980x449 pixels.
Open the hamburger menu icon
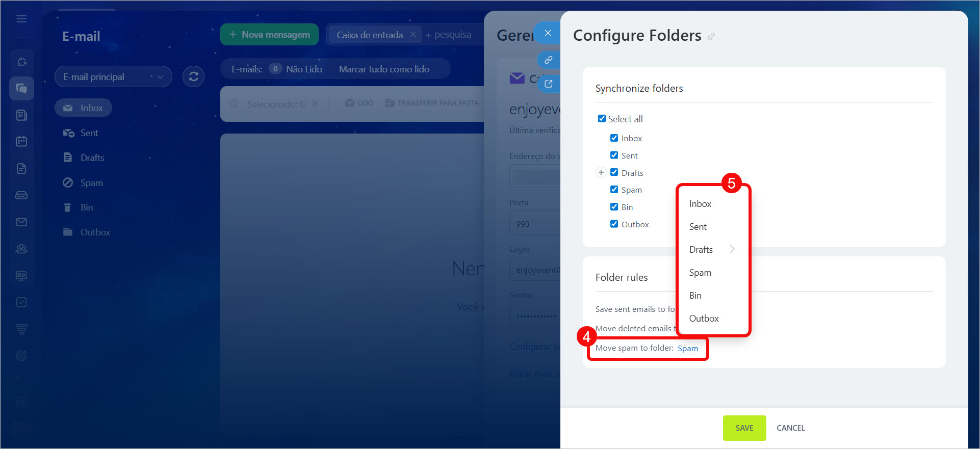click(x=21, y=19)
